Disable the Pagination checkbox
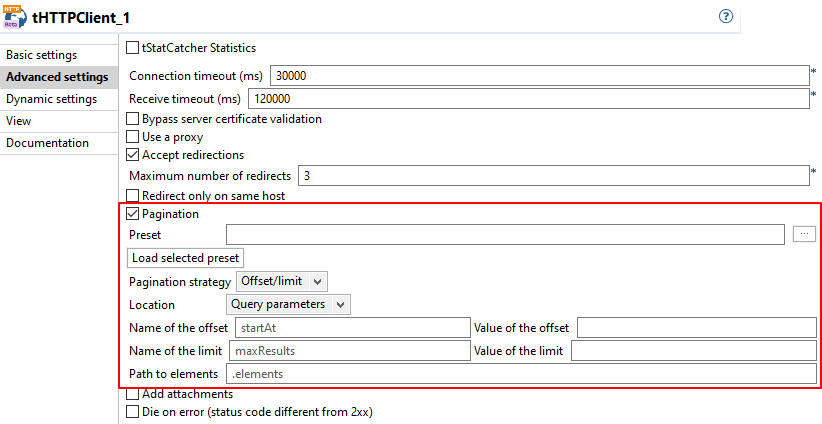 pos(133,214)
